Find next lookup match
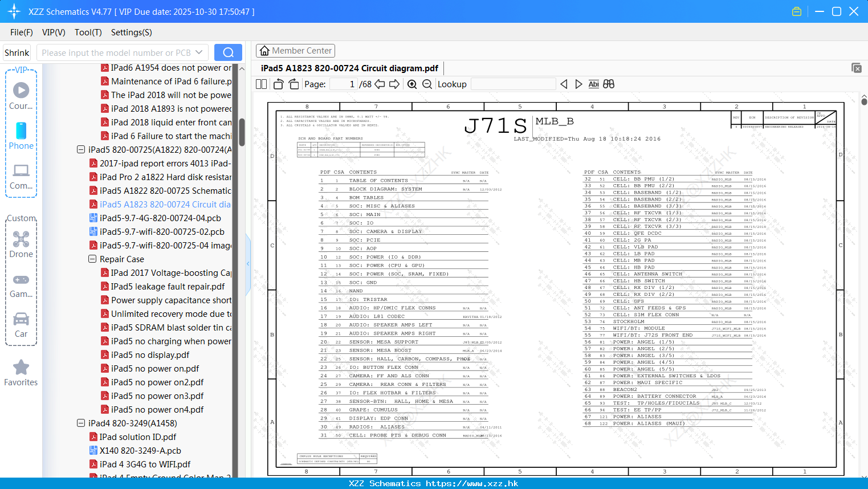Image resolution: width=868 pixels, height=489 pixels. (x=578, y=84)
